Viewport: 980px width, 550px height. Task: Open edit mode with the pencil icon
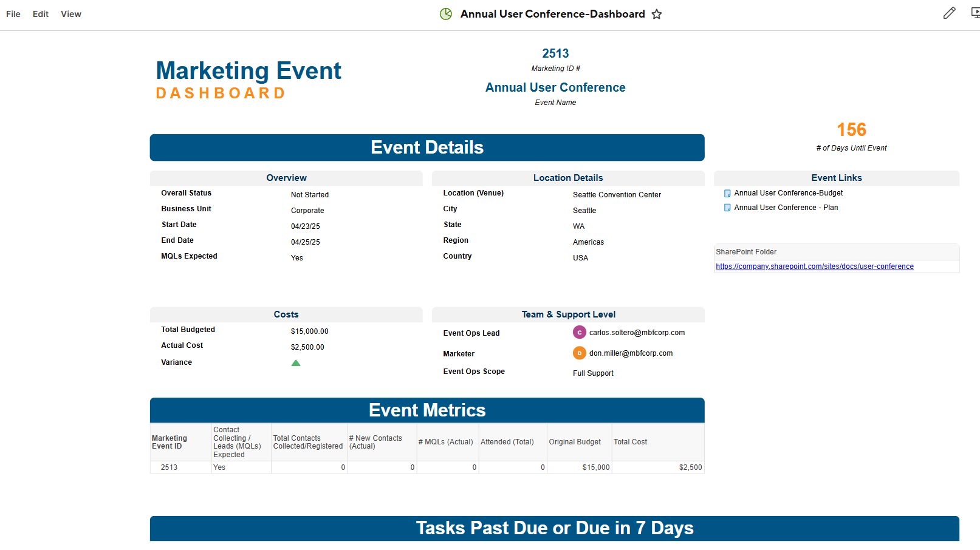click(949, 13)
